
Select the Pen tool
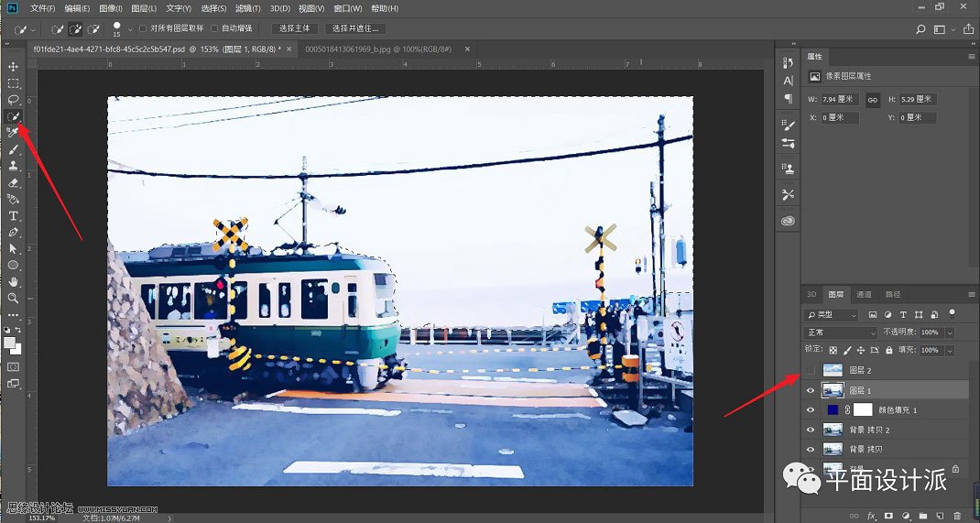(x=13, y=232)
